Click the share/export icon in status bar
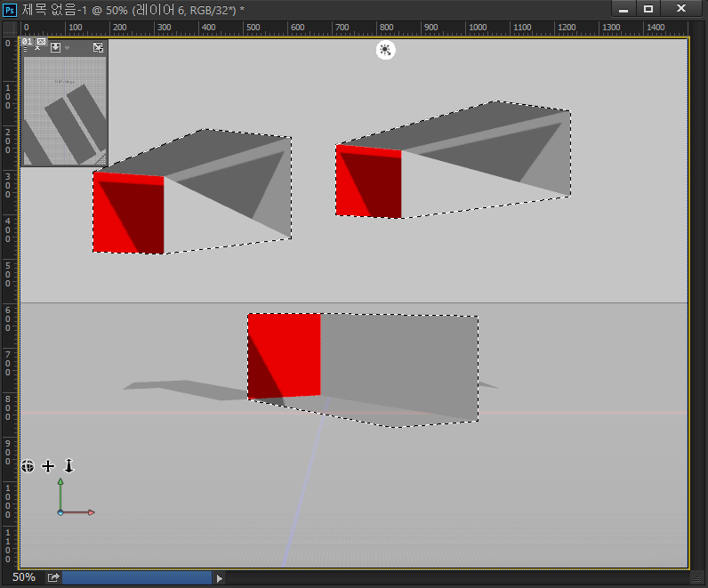This screenshot has height=588, width=708. 53,577
